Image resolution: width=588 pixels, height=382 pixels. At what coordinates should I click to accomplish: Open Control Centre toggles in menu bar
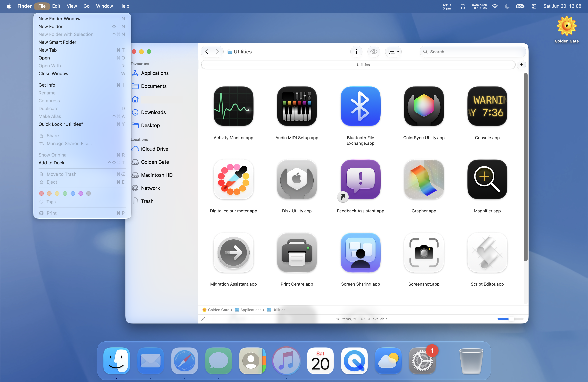[x=534, y=6]
